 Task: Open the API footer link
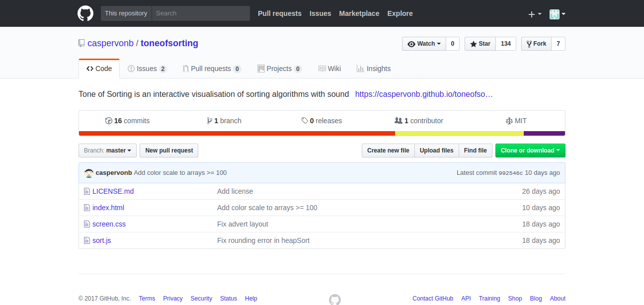[x=466, y=299]
